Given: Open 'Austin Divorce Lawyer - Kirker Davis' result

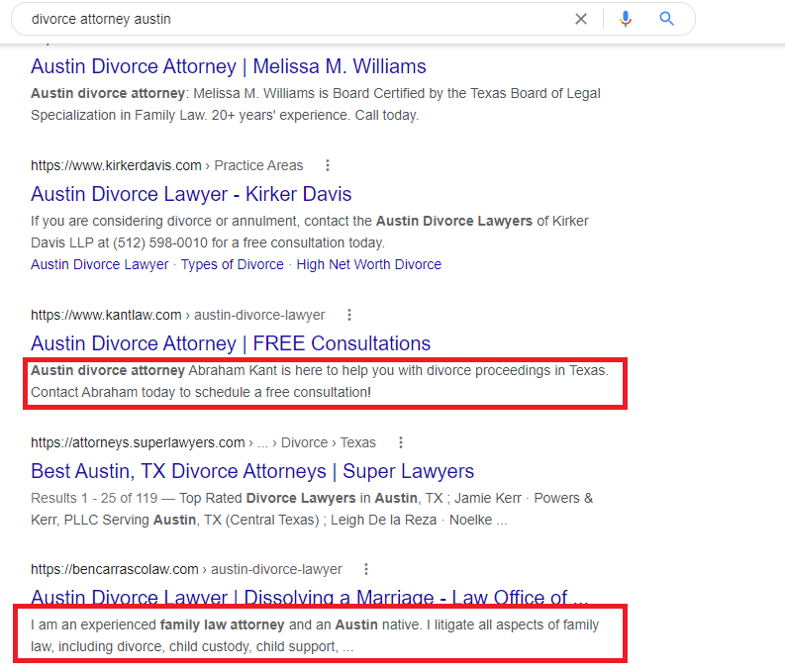Looking at the screenshot, I should click(191, 194).
